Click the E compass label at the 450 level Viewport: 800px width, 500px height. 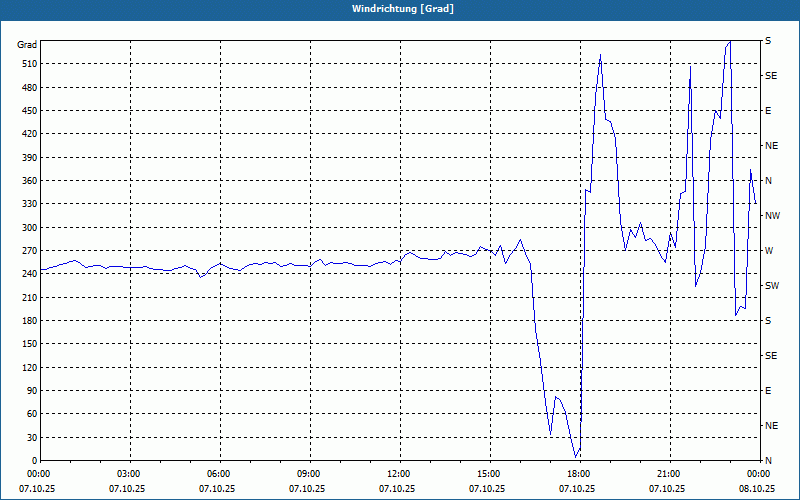point(768,111)
